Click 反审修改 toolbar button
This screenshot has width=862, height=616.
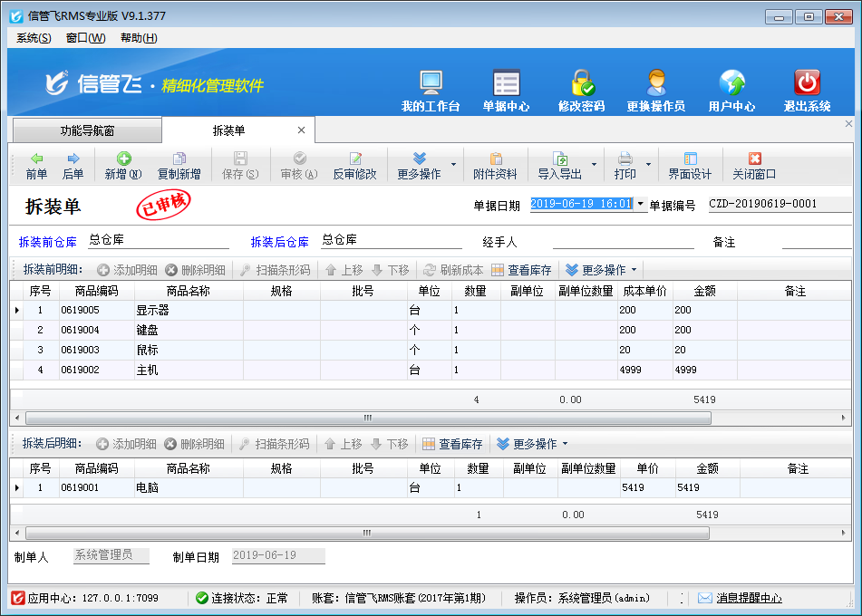(x=354, y=166)
